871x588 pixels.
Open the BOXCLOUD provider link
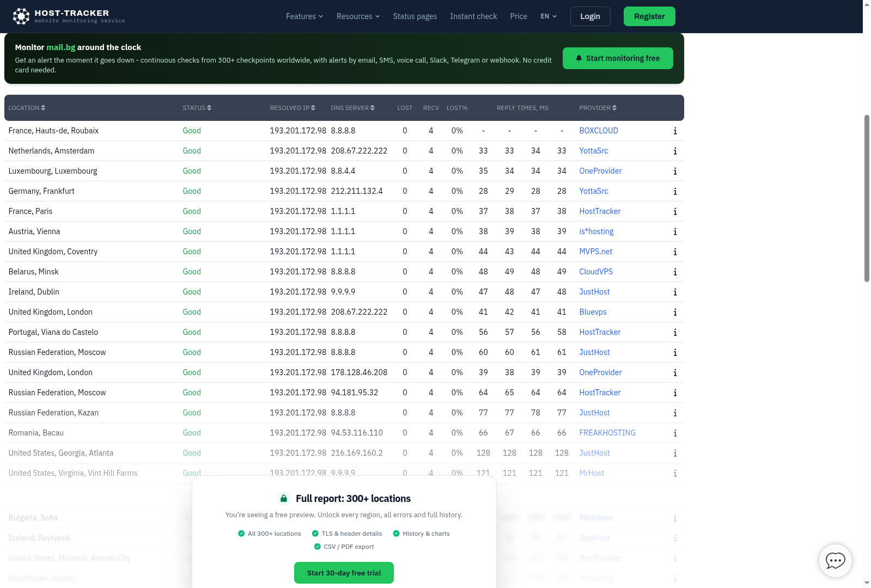599,131
